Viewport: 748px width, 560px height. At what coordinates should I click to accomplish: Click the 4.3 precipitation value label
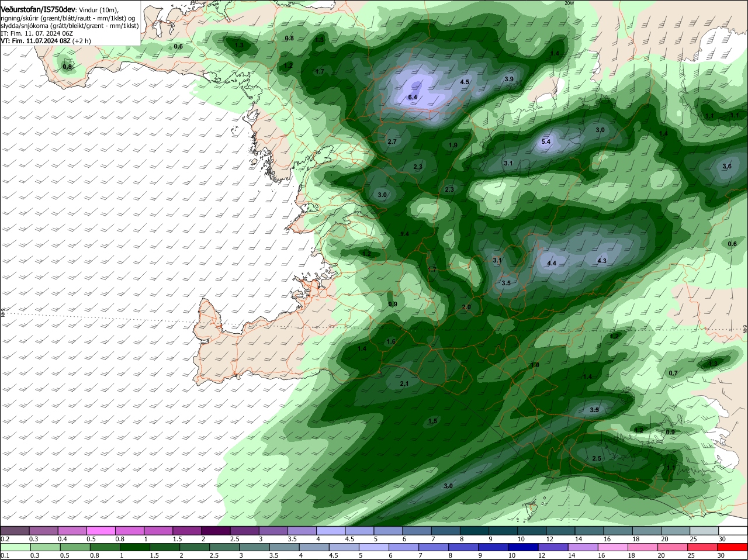602,261
